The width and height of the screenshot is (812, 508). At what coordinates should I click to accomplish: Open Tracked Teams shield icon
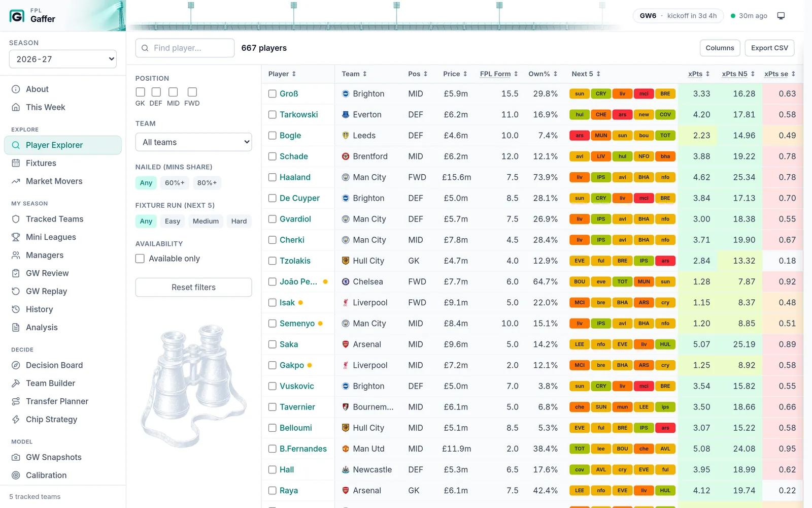(16, 219)
